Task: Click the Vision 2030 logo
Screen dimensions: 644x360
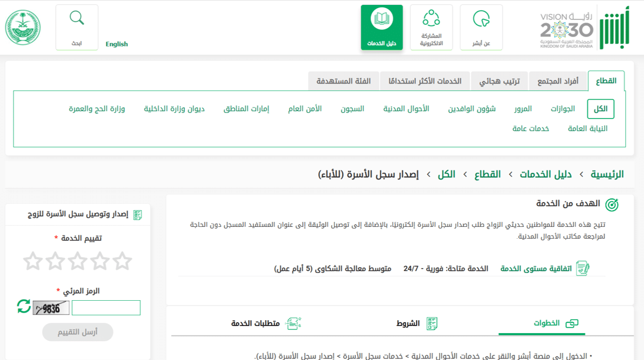Action: pyautogui.click(x=567, y=30)
